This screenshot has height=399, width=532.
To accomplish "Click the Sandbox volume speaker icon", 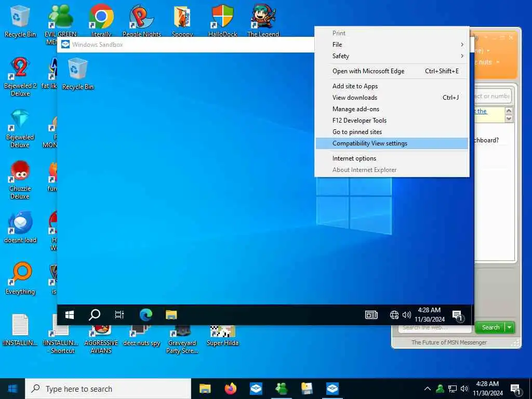I will pos(406,315).
